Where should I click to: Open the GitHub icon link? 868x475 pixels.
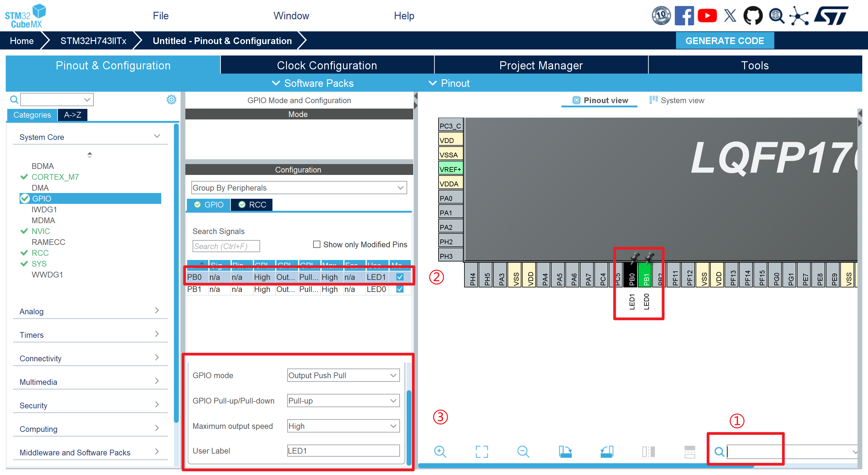(753, 15)
